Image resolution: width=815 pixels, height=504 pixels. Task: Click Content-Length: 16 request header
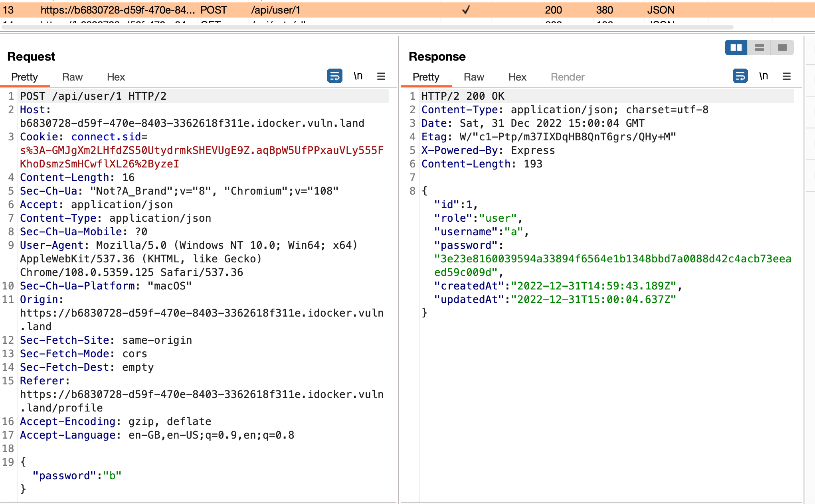(x=77, y=177)
